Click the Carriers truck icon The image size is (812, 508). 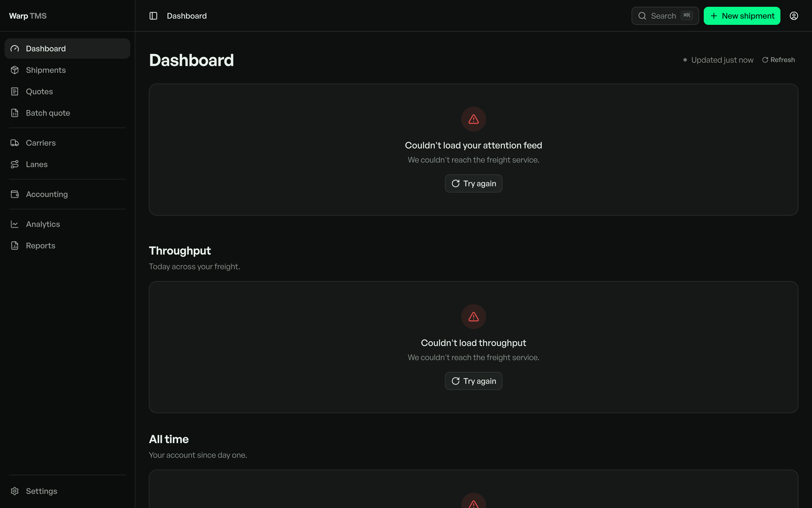tap(15, 143)
